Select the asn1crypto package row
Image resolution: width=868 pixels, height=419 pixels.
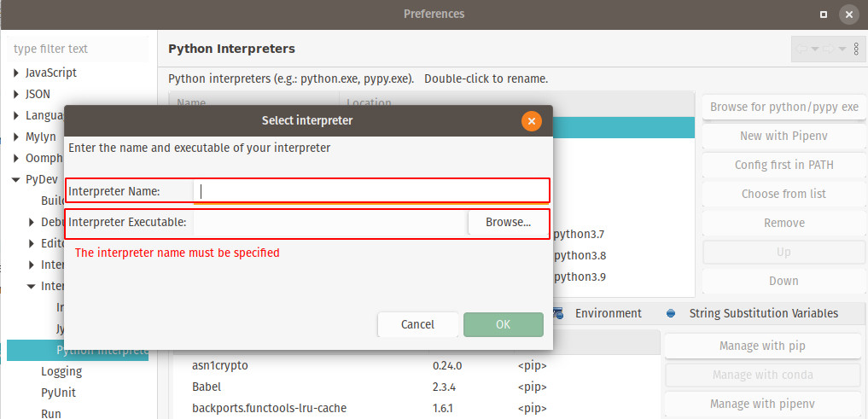pyautogui.click(x=220, y=366)
